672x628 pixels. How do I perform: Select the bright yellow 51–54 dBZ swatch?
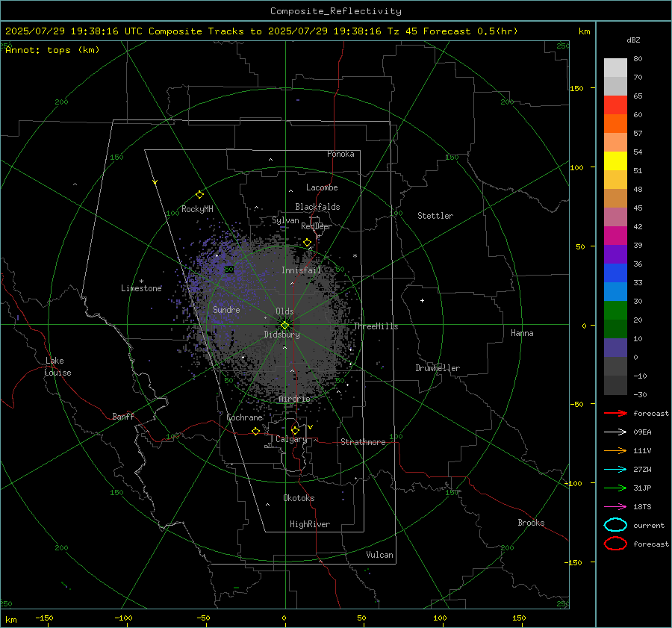(x=615, y=161)
